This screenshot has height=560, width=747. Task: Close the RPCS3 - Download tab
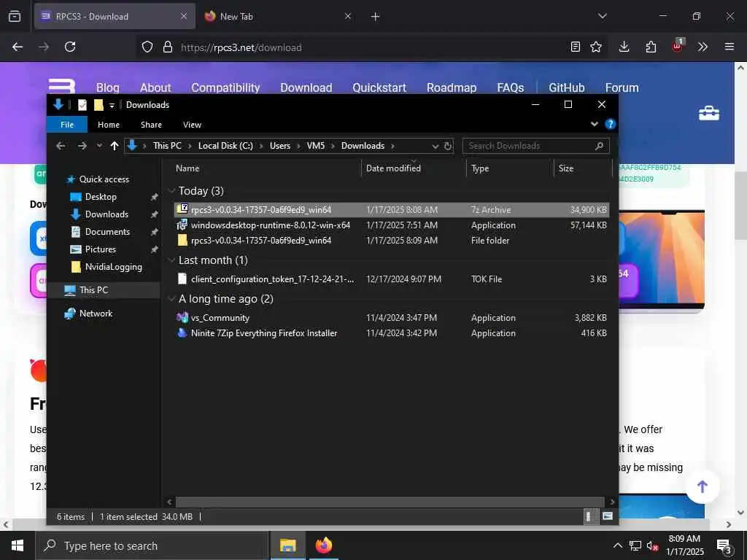click(183, 16)
